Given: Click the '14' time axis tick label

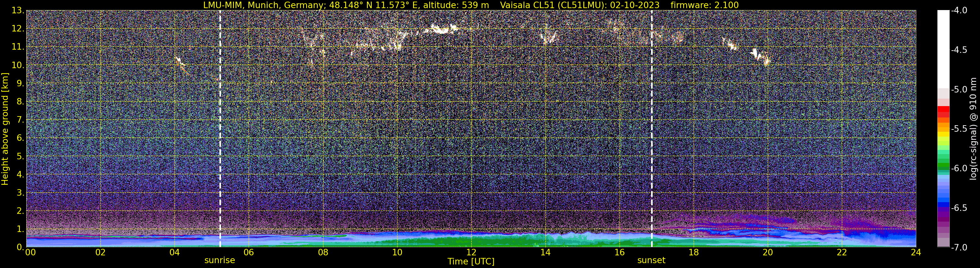Looking at the screenshot, I should tap(545, 252).
